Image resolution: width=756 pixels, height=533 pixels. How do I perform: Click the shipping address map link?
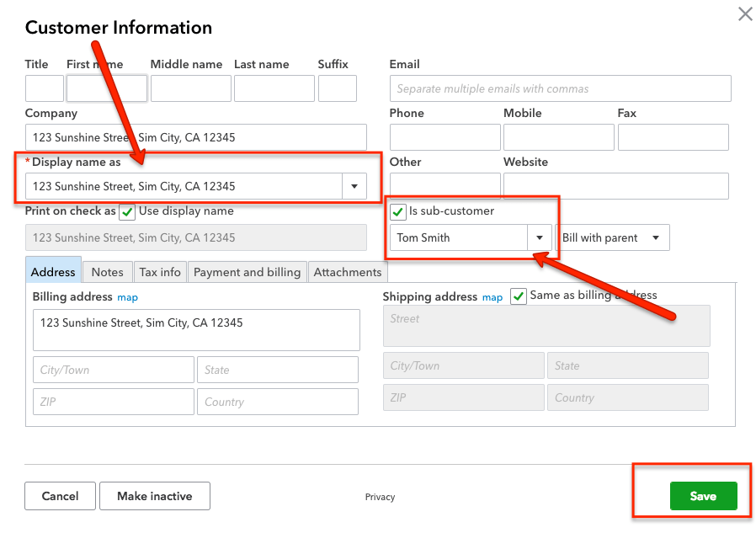click(x=492, y=296)
